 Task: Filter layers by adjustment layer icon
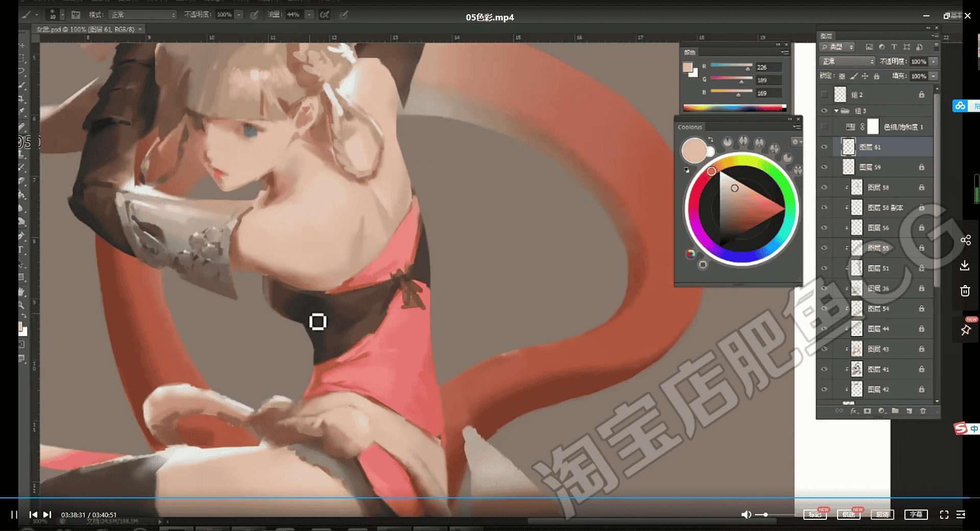point(881,47)
